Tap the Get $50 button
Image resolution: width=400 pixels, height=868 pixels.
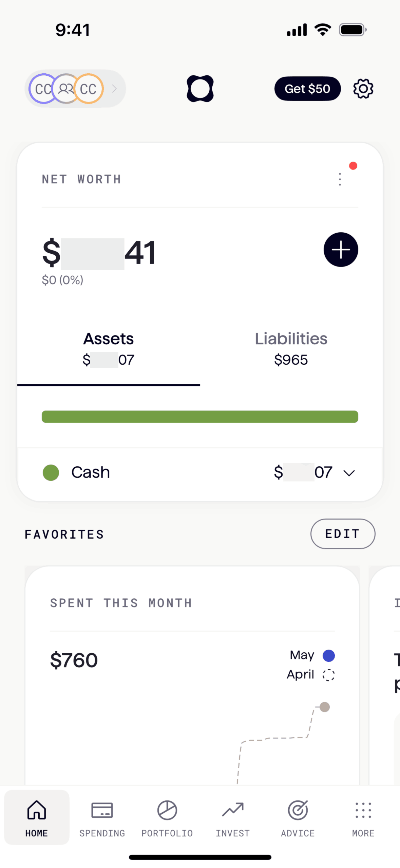click(x=307, y=89)
